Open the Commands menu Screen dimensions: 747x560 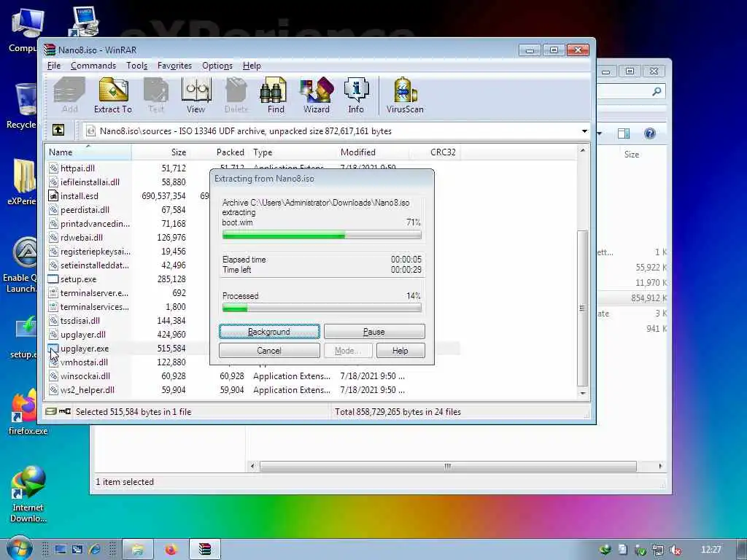point(93,66)
